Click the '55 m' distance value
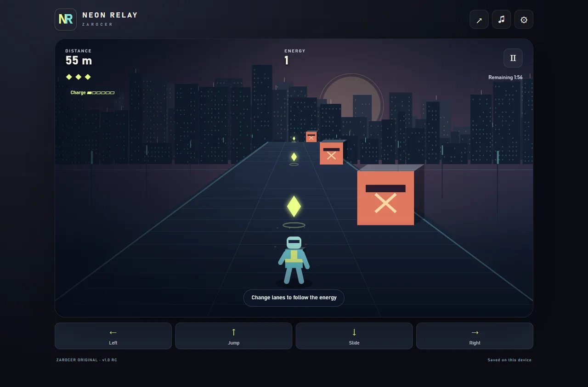 (79, 61)
